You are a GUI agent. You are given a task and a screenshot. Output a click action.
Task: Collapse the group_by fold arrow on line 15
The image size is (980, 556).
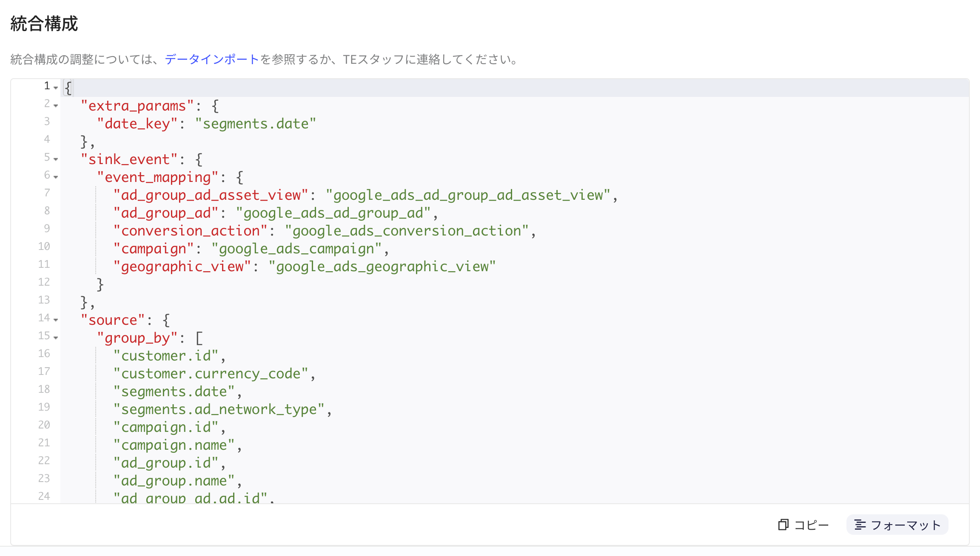[x=56, y=338]
